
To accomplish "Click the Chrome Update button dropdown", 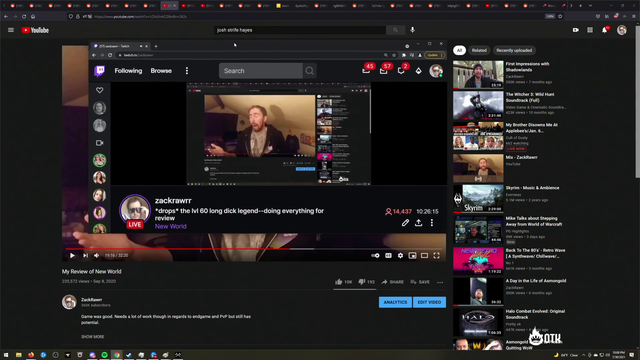I will [434, 55].
